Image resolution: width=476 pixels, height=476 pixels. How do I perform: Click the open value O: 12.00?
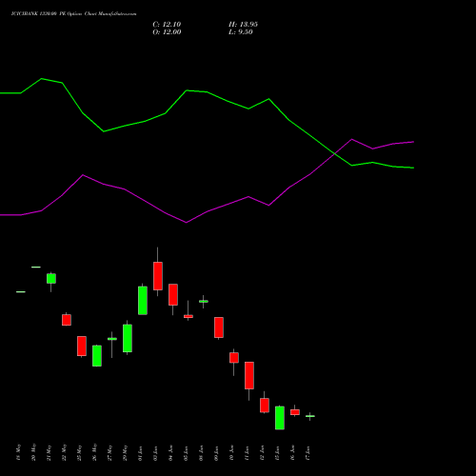(167, 32)
